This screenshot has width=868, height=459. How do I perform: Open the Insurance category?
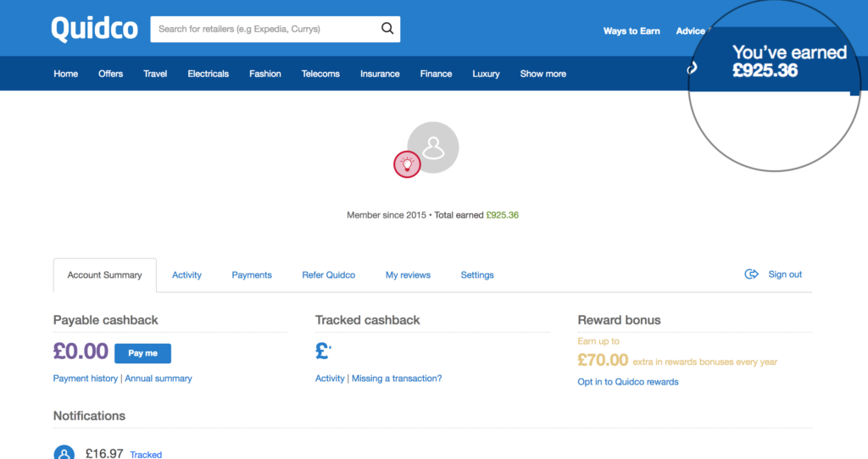tap(380, 74)
